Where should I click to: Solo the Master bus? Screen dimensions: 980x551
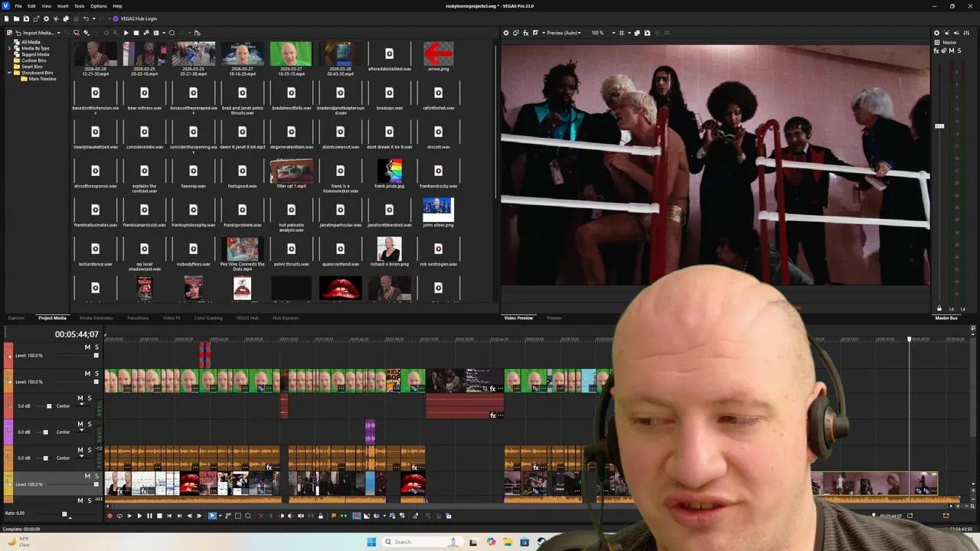point(959,51)
